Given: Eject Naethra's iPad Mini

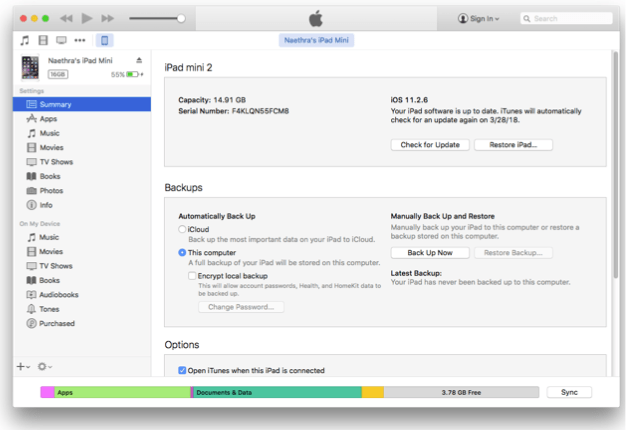Looking at the screenshot, I should point(139,61).
